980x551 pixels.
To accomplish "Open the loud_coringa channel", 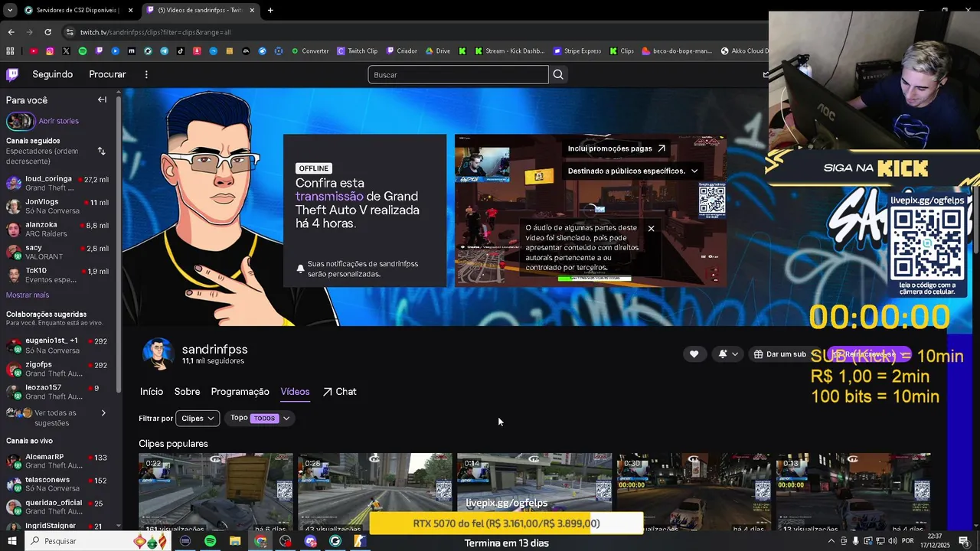I will [57, 183].
